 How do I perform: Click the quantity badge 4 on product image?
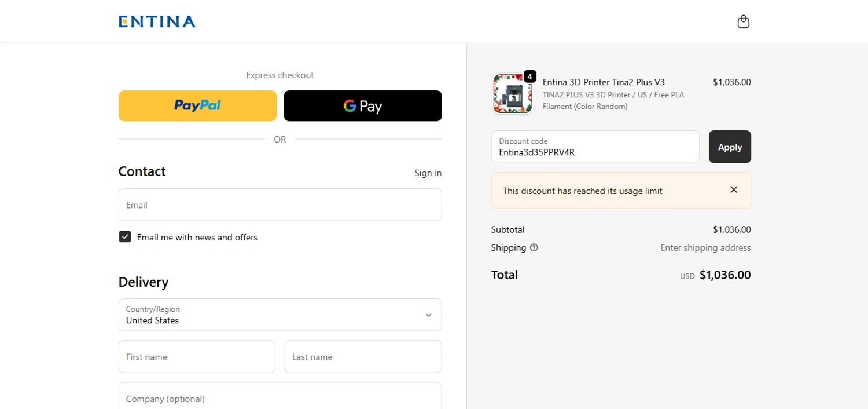[530, 76]
